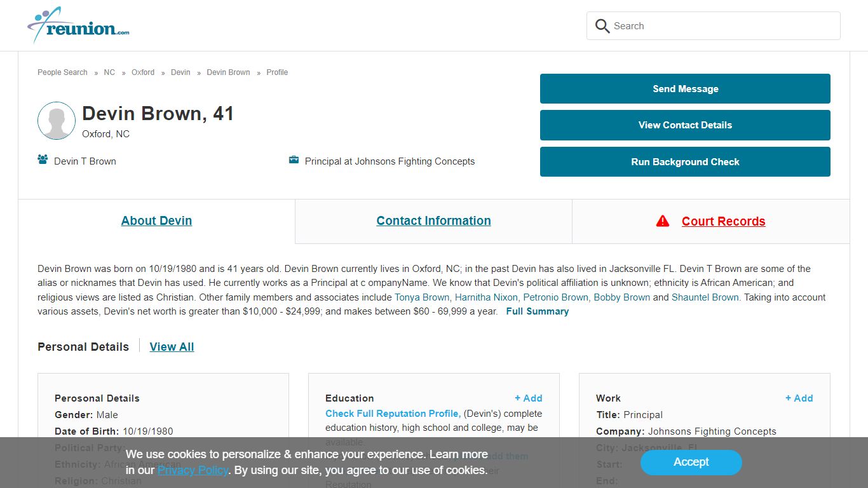The height and width of the screenshot is (488, 868).
Task: Open Tonya Brown's profile link
Action: [423, 297]
